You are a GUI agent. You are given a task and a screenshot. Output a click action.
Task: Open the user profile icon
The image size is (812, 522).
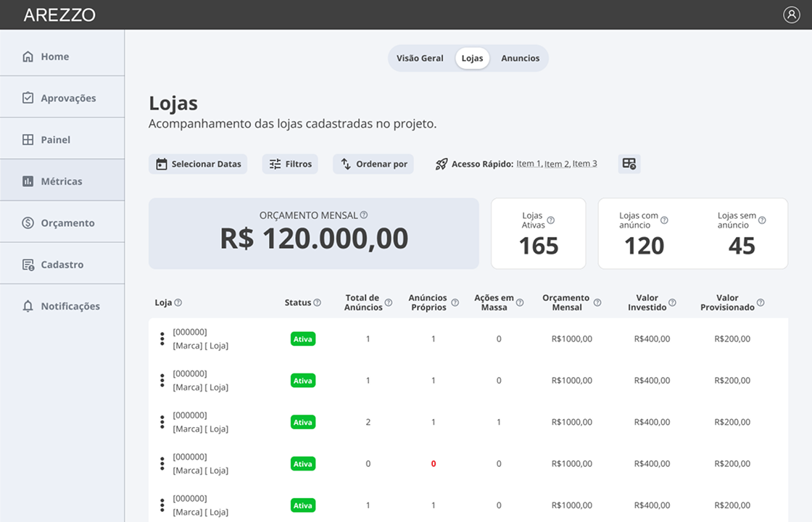[791, 14]
